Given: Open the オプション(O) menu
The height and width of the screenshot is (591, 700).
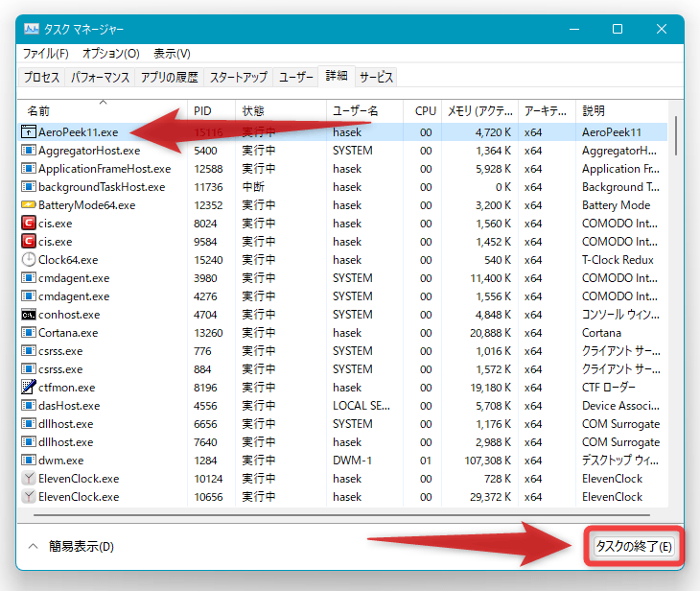Looking at the screenshot, I should (110, 54).
